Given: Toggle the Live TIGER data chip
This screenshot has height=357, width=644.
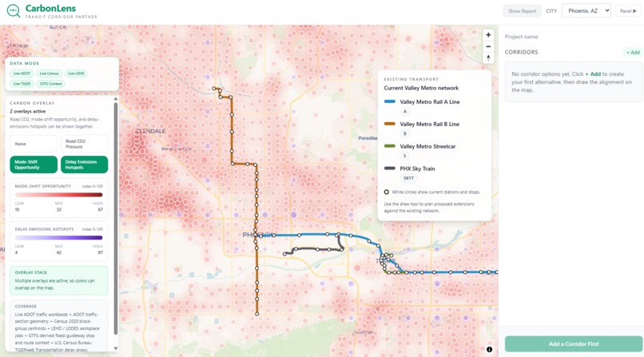Looking at the screenshot, I should pos(22,84).
